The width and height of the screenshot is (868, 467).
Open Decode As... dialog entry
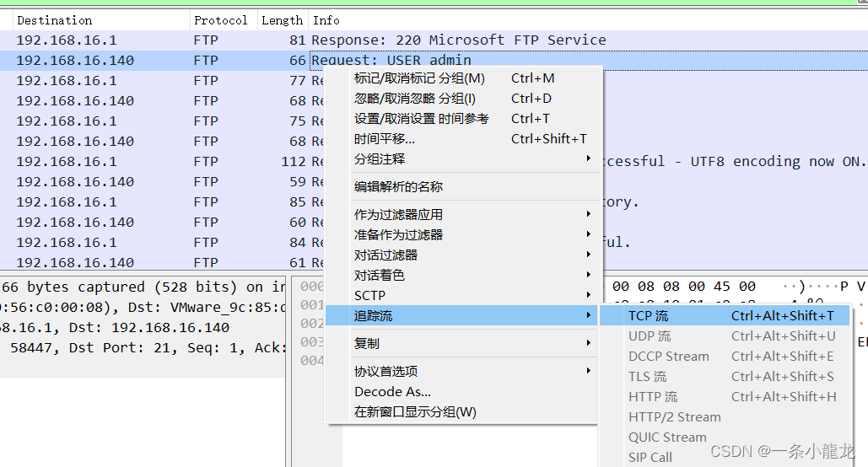coord(463,392)
